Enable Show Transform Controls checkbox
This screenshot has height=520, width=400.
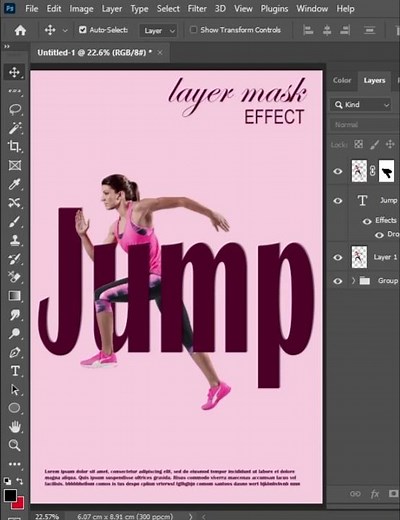[193, 30]
